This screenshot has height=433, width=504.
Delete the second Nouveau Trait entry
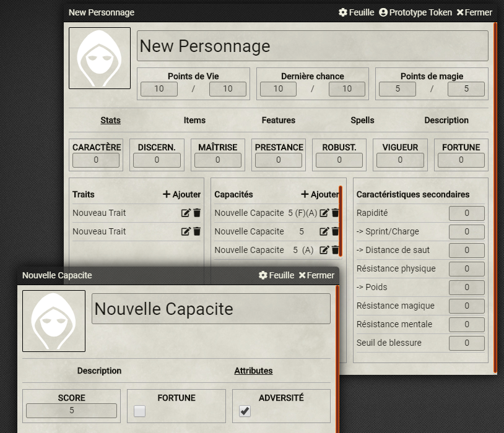197,231
